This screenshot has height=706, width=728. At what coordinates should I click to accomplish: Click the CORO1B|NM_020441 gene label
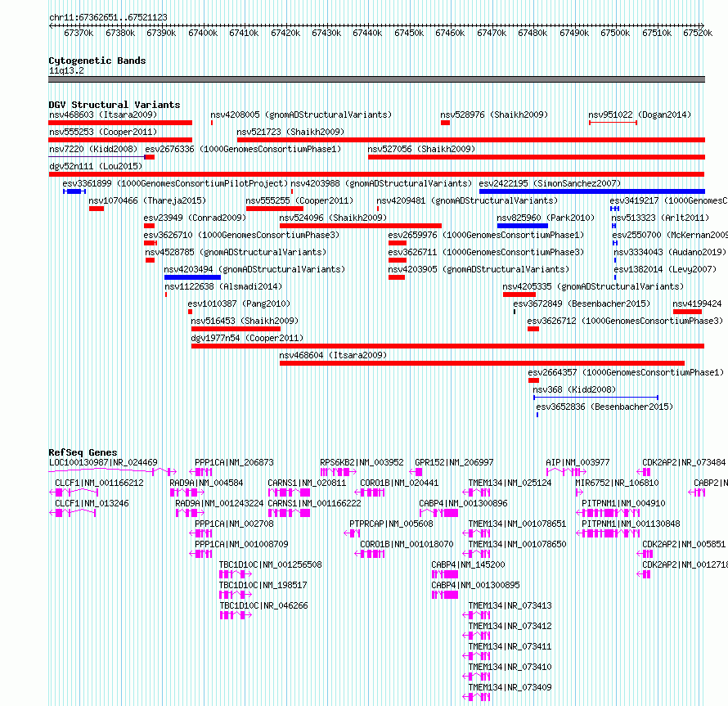[399, 483]
